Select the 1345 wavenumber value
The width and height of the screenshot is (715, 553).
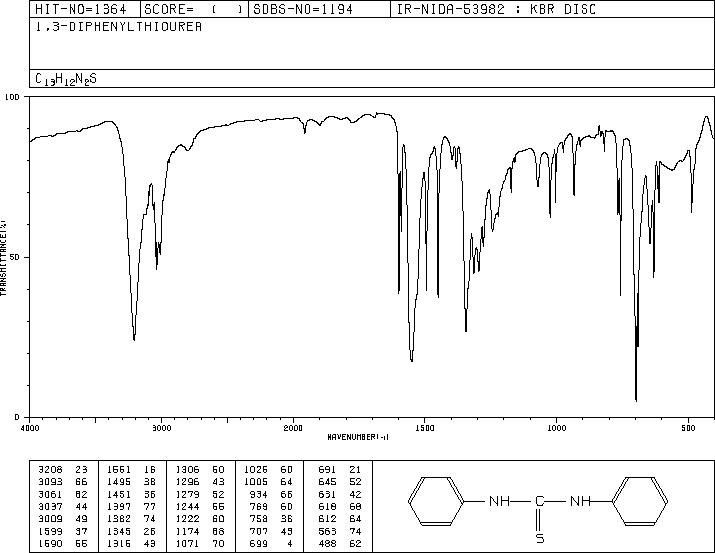click(119, 531)
